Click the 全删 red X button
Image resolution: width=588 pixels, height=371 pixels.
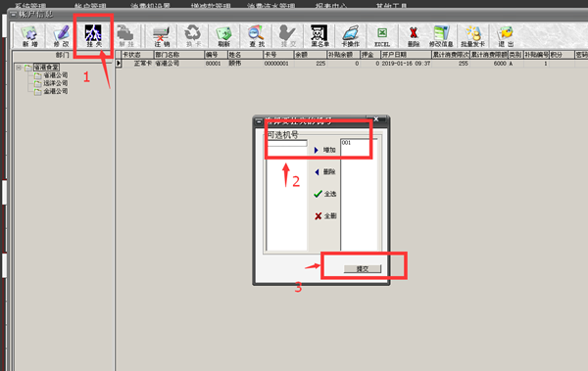[324, 216]
